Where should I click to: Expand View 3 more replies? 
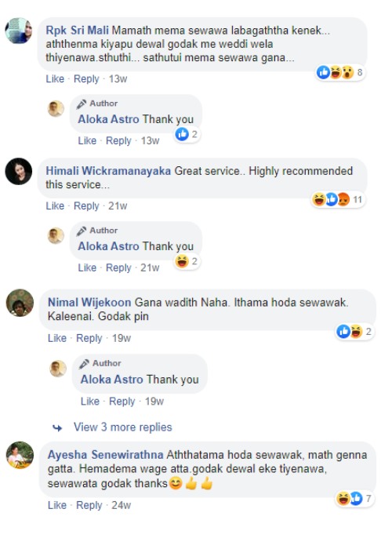tap(123, 427)
